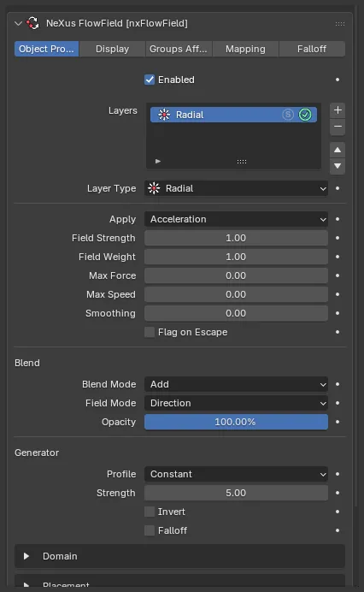Move layer up with up arrow
Screen dimensions: 364x592
pyautogui.click(x=338, y=150)
